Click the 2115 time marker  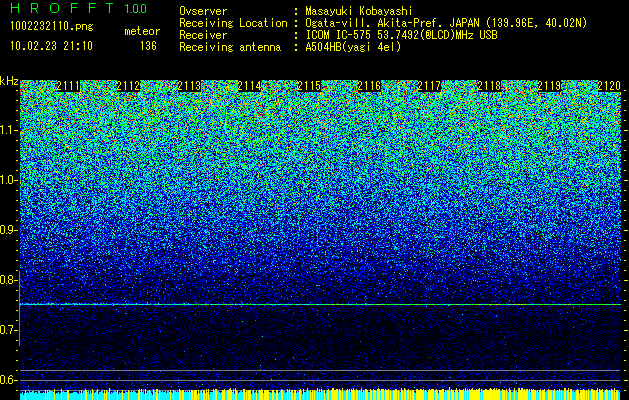(x=309, y=86)
